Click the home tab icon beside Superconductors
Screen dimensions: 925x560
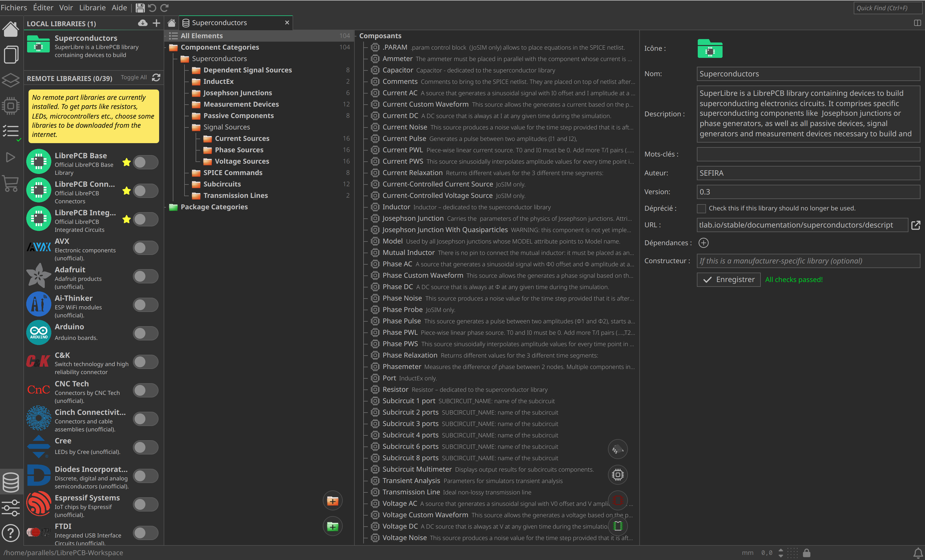click(172, 23)
